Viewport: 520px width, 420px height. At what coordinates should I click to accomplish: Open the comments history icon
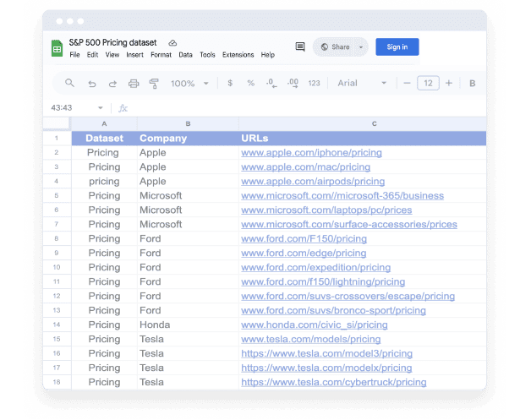click(x=300, y=46)
